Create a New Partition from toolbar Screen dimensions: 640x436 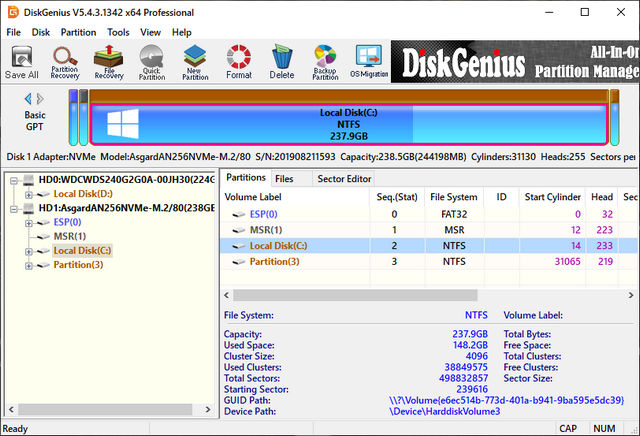pyautogui.click(x=195, y=61)
